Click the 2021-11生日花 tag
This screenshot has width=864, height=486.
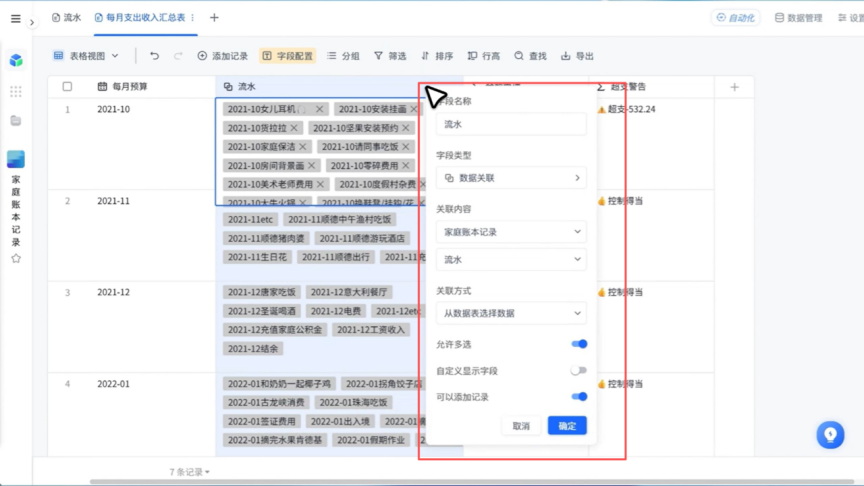tap(257, 257)
